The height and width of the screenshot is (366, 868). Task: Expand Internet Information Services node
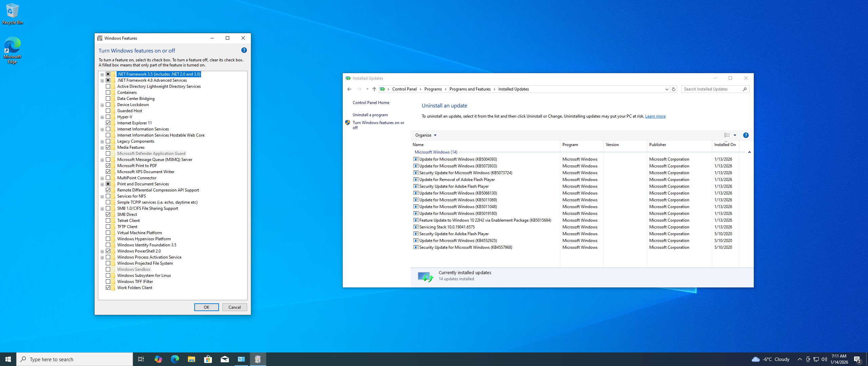[x=102, y=129]
